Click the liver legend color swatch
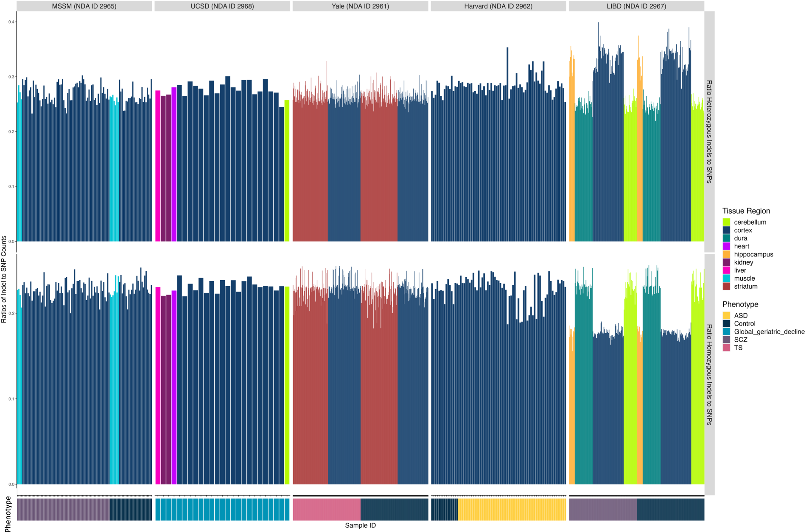This screenshot has width=806, height=532. pos(726,270)
